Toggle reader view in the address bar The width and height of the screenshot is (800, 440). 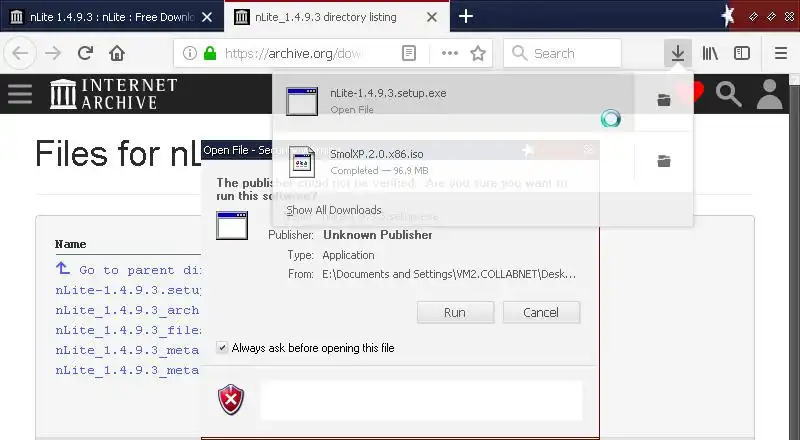(x=409, y=53)
